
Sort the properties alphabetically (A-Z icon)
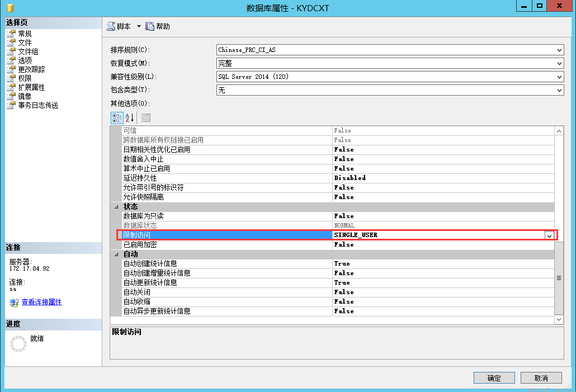point(129,118)
